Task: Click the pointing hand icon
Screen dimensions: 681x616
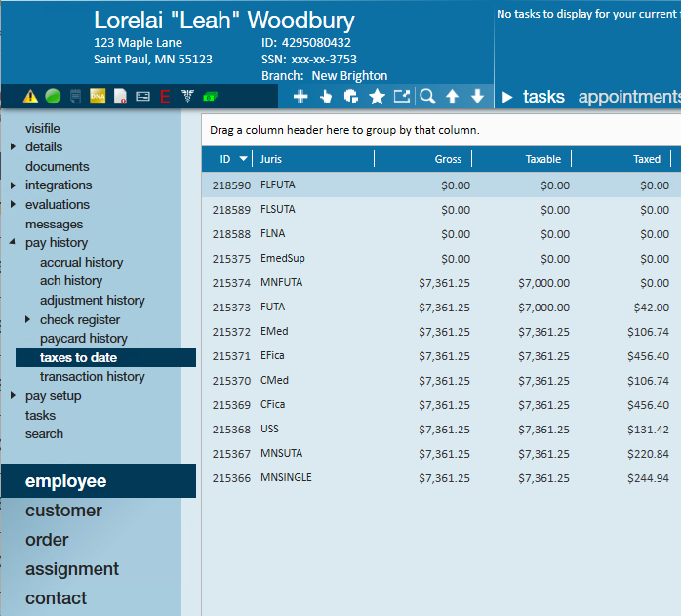Action: click(326, 96)
